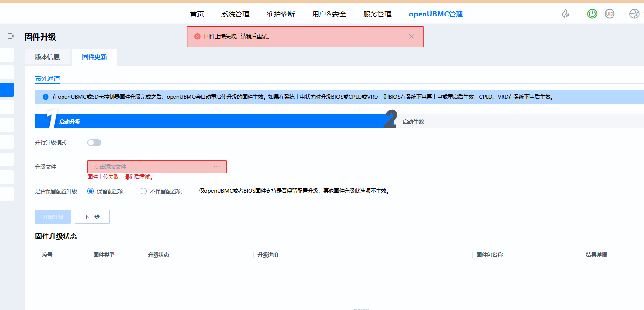The image size is (644, 310).
Task: Click the red error icon in the toast
Action: click(x=197, y=36)
